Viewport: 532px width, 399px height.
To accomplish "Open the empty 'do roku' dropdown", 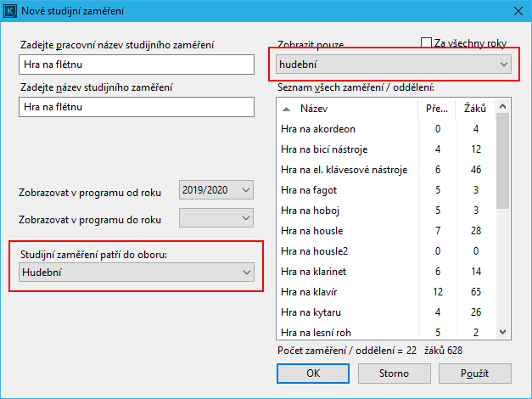I will pos(216,218).
